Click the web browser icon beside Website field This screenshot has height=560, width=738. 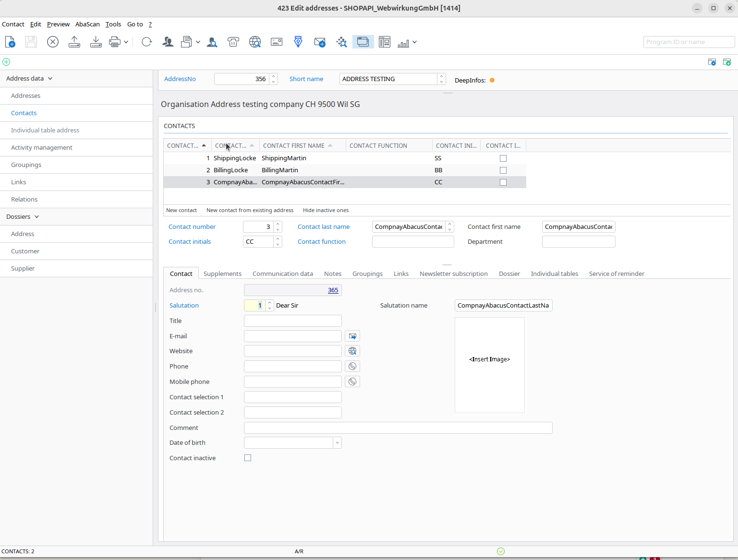(352, 351)
